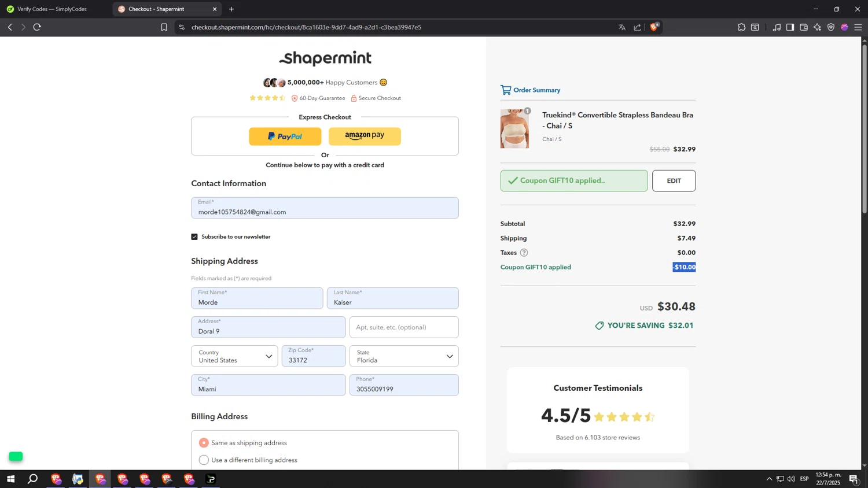
Task: Close the Checkout Shapermint tab
Action: click(215, 9)
